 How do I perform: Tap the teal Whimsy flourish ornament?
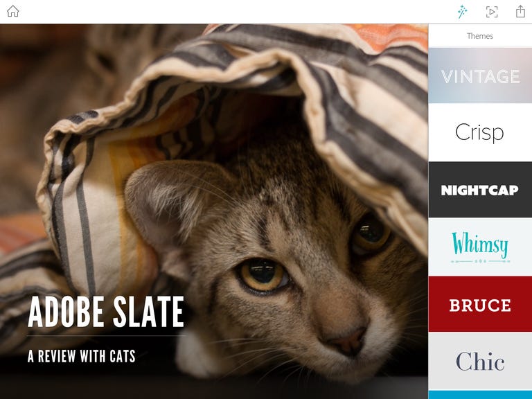pyautogui.click(x=480, y=261)
